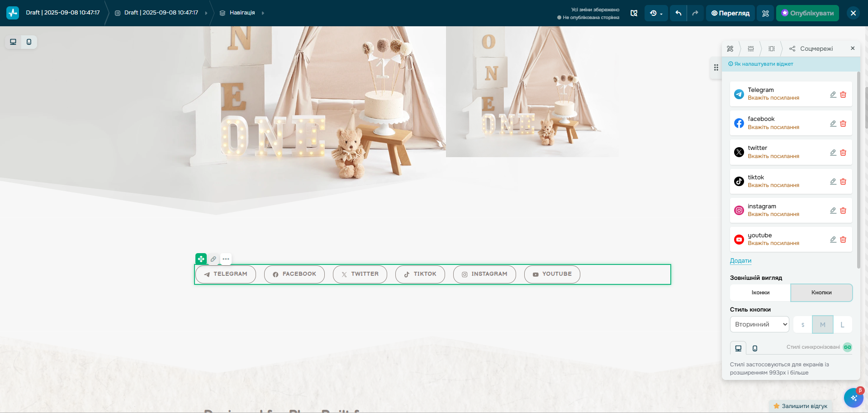Close the Соцмережі settings panel
This screenshot has height=413, width=868.
pyautogui.click(x=853, y=48)
